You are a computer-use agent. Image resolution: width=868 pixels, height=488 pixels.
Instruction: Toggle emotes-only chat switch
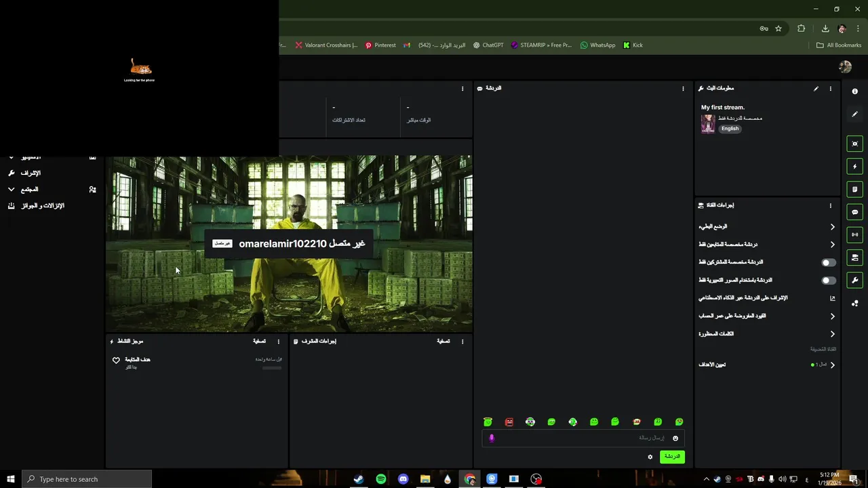point(829,280)
